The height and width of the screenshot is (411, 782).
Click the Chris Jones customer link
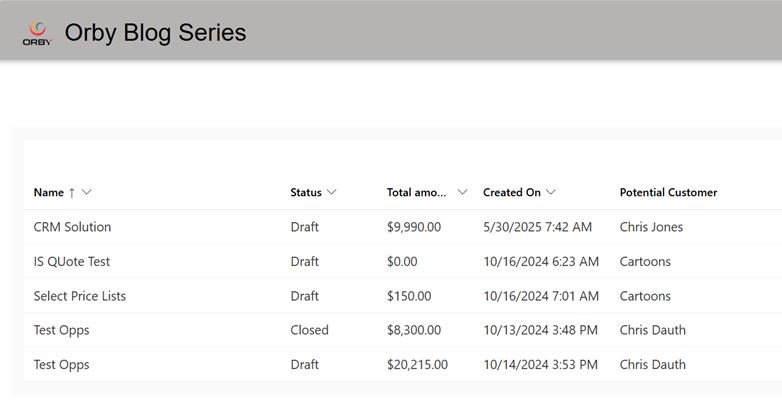click(651, 227)
